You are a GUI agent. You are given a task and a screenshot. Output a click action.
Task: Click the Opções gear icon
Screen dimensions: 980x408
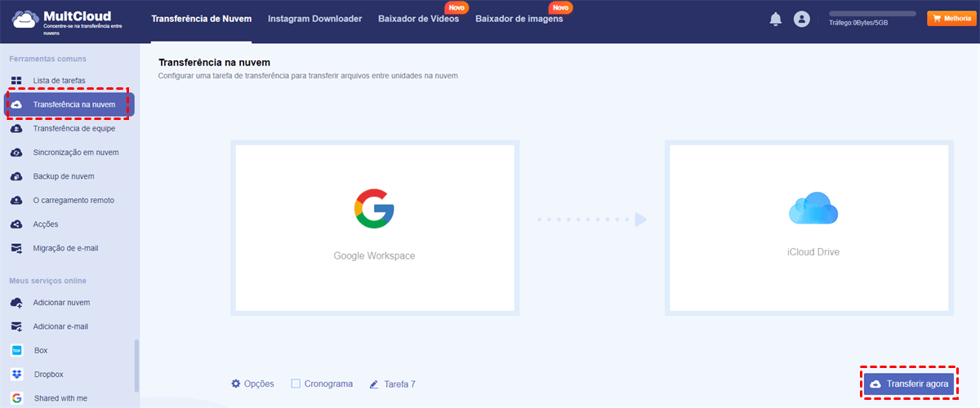tap(236, 384)
